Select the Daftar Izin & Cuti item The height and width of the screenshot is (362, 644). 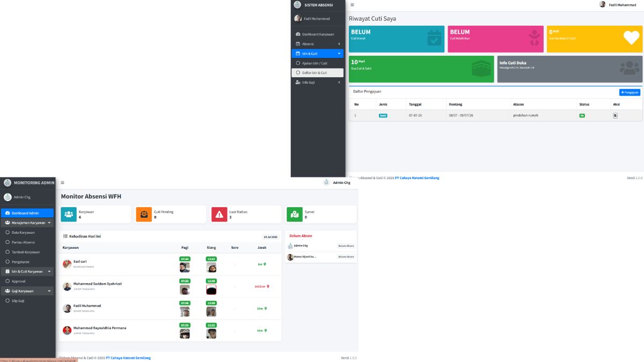pos(318,72)
